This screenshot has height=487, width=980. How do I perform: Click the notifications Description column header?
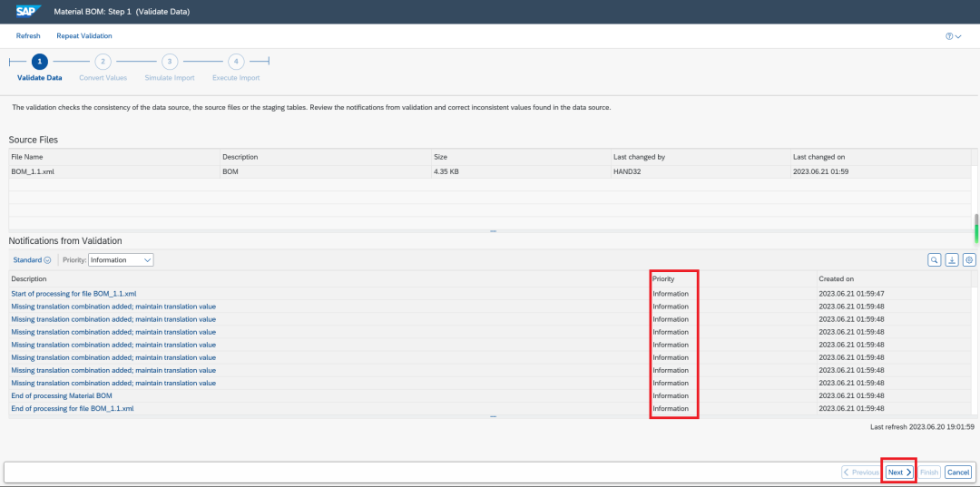[328, 278]
